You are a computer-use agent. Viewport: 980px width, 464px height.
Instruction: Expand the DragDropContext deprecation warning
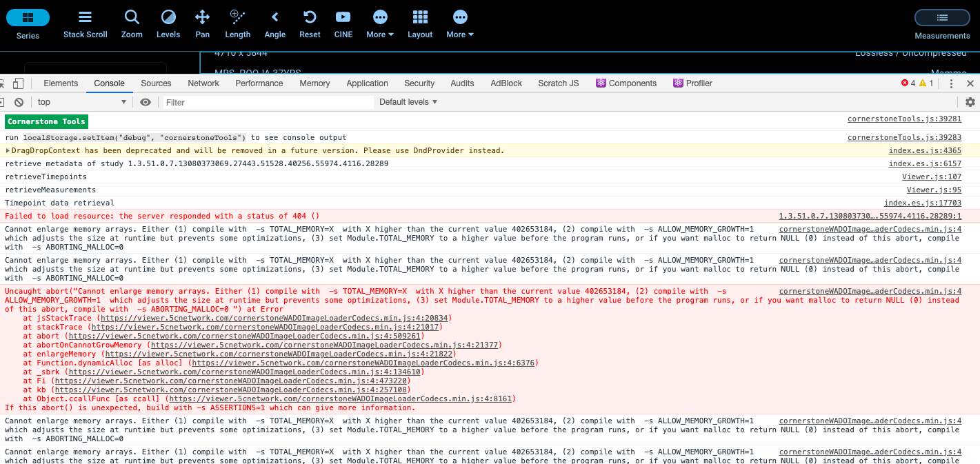click(x=7, y=150)
